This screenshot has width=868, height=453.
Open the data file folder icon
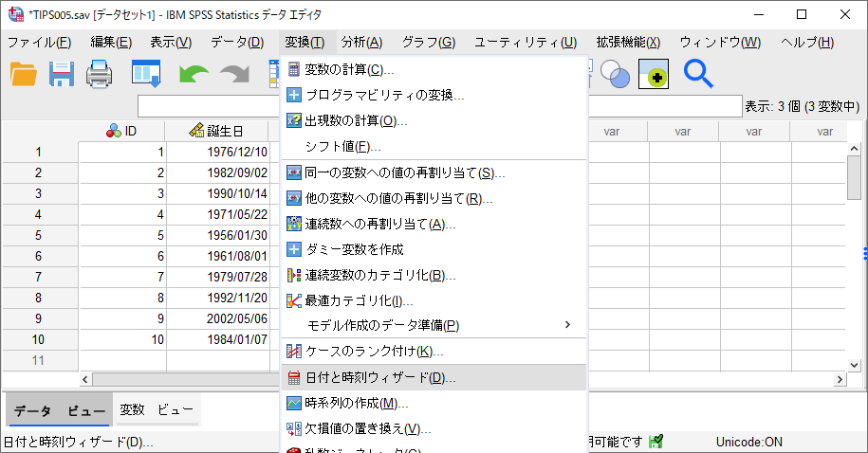(x=24, y=74)
